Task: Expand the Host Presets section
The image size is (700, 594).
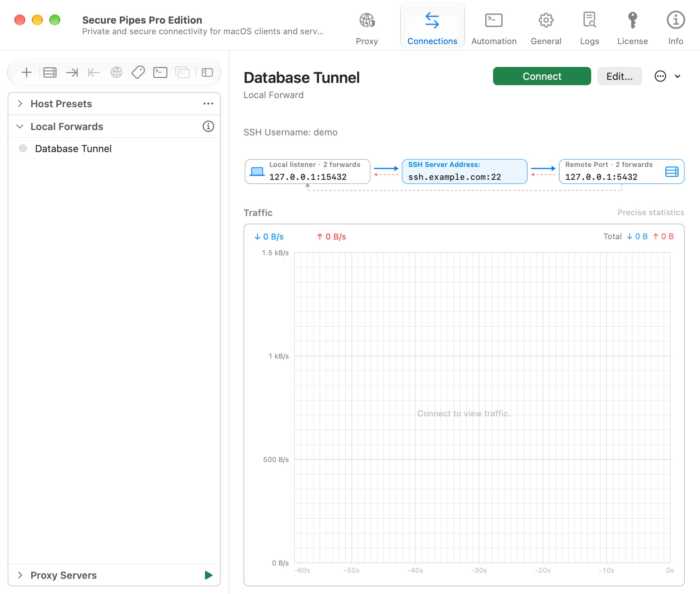Action: pyautogui.click(x=20, y=103)
